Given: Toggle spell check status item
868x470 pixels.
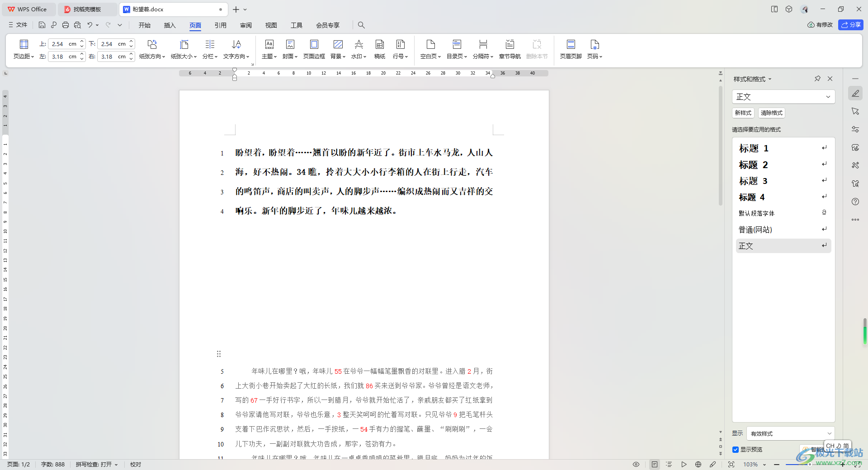Looking at the screenshot, I should 96,464.
